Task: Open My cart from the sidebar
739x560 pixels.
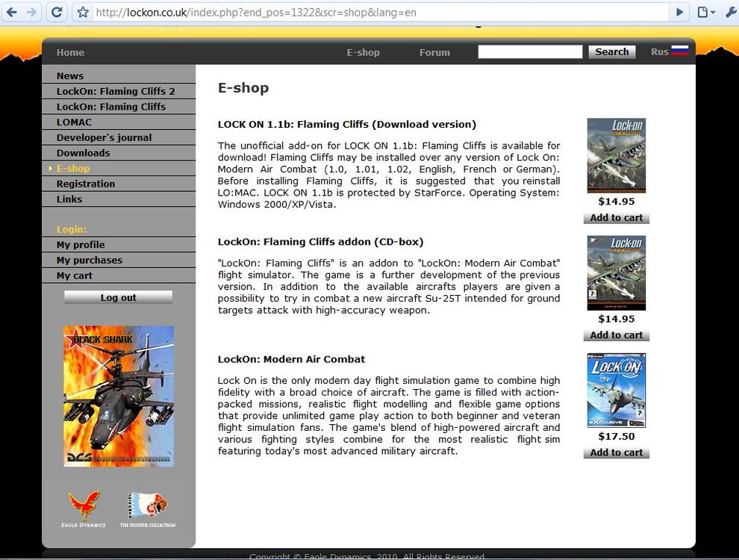Action: coord(74,275)
